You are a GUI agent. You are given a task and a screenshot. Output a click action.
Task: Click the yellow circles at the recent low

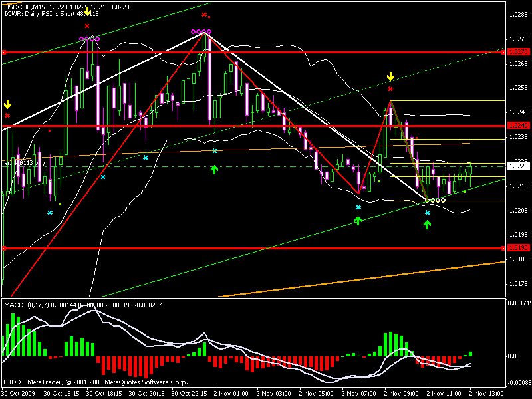coord(436,200)
